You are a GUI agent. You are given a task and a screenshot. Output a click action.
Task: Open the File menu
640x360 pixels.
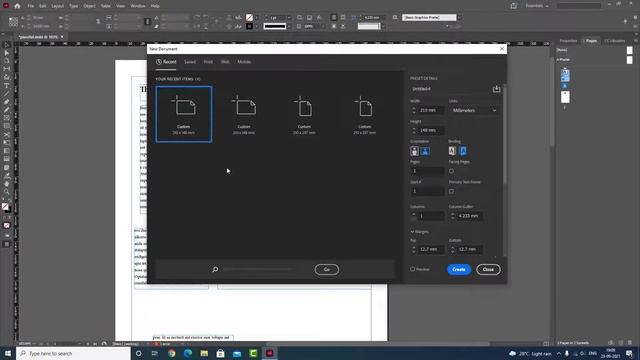(31, 6)
